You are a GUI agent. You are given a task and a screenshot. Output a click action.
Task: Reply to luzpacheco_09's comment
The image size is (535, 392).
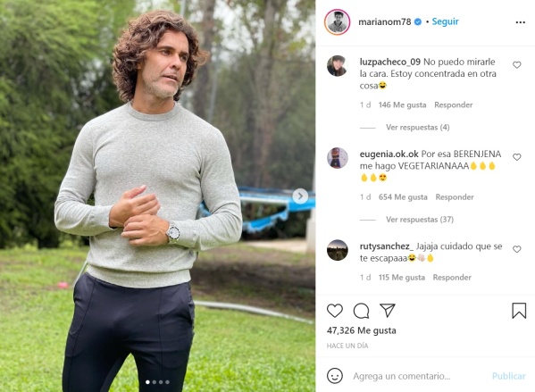(x=454, y=104)
